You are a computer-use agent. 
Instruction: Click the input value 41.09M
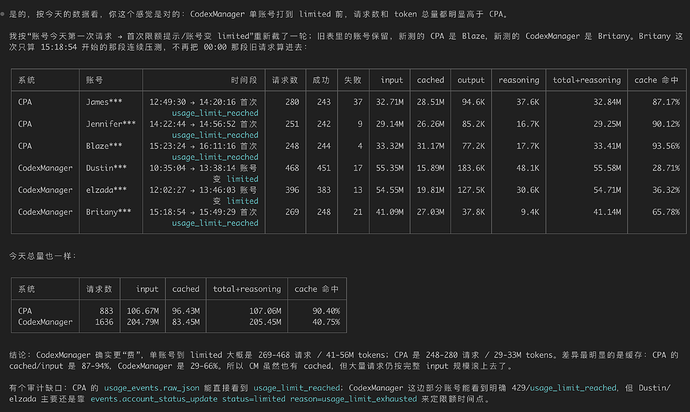[x=390, y=212]
